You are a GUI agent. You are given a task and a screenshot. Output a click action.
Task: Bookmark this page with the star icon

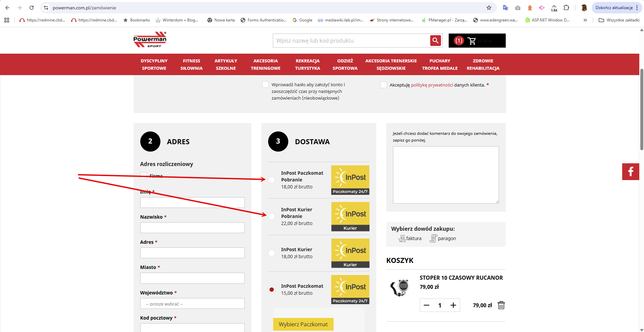coord(489,8)
